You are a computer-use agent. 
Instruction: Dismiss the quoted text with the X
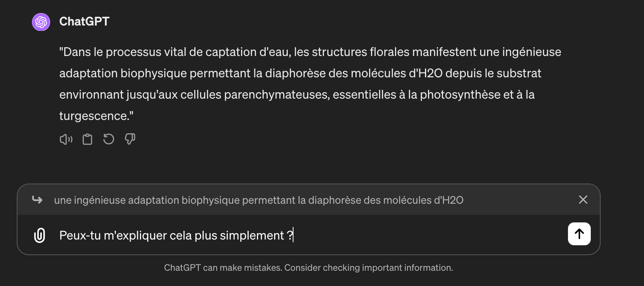pos(583,200)
